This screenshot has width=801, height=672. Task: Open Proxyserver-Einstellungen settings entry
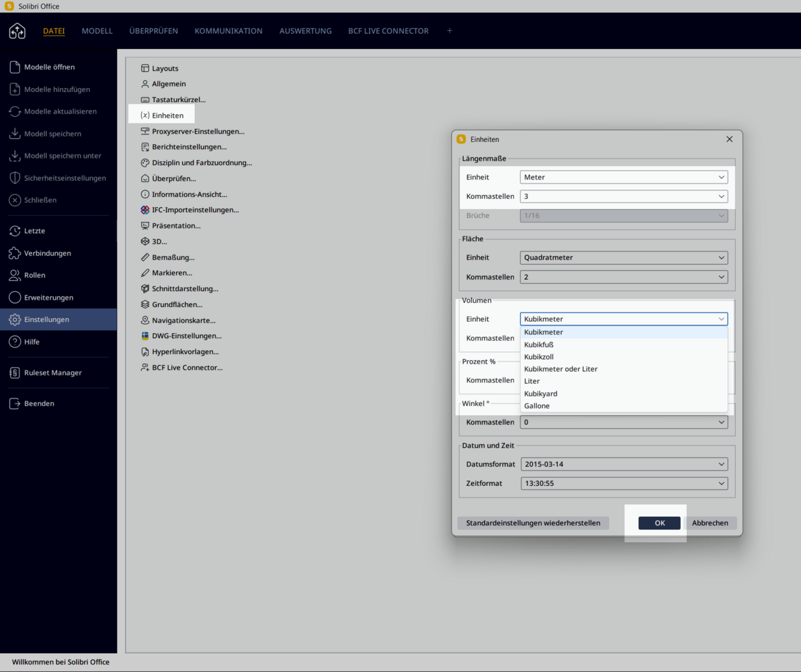click(x=193, y=131)
